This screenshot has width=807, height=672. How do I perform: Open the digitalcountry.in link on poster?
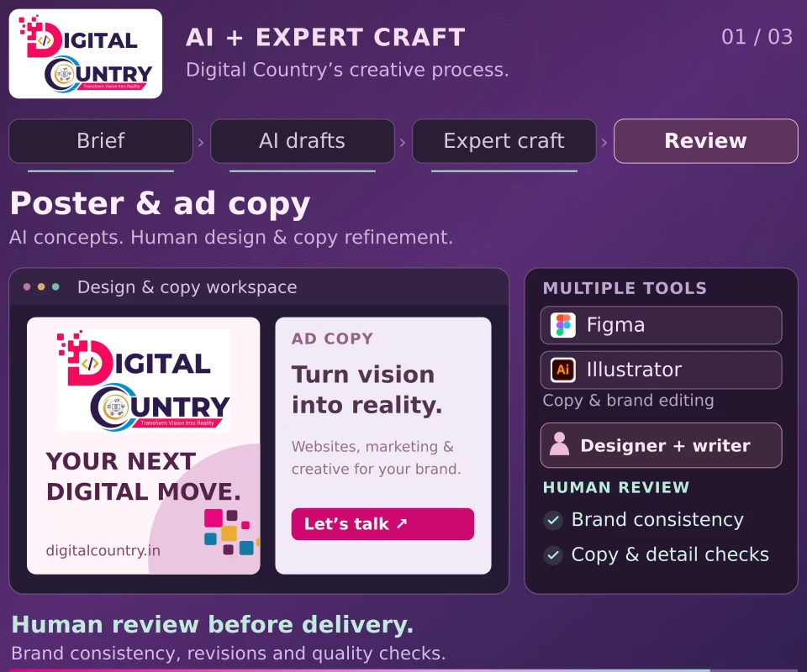pos(103,551)
